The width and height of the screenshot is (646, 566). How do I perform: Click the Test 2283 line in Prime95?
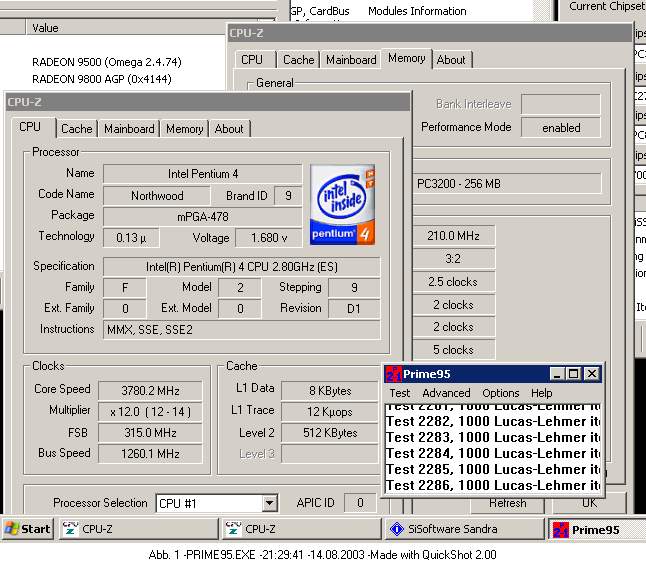(x=493, y=437)
